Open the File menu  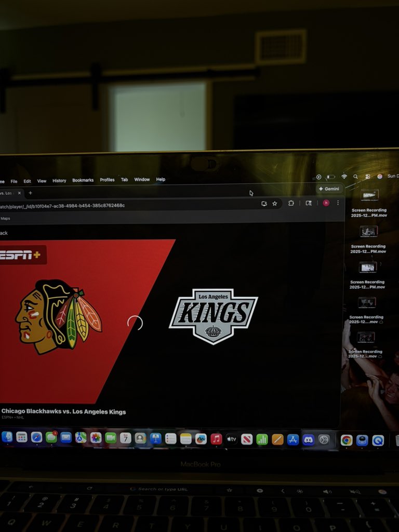14,181
